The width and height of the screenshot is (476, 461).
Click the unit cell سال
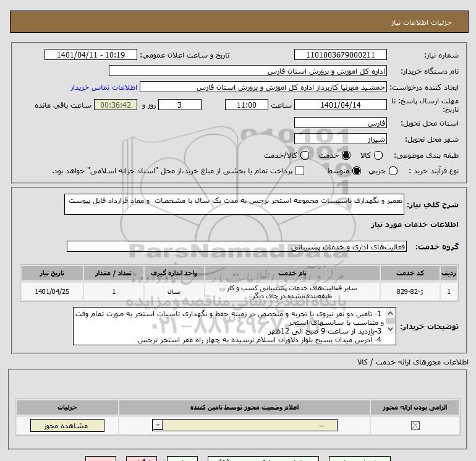click(174, 291)
